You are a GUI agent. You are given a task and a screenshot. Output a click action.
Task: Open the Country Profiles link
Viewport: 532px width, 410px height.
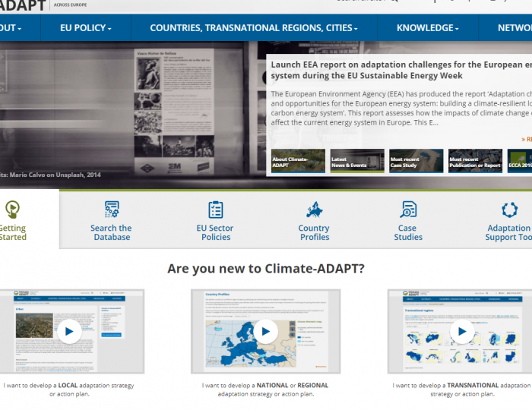(314, 232)
